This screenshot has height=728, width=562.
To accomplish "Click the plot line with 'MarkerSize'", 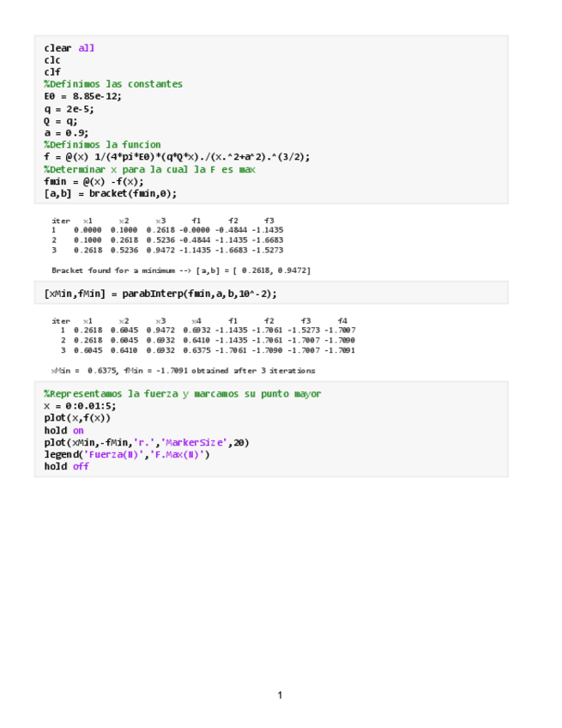I will tap(147, 442).
